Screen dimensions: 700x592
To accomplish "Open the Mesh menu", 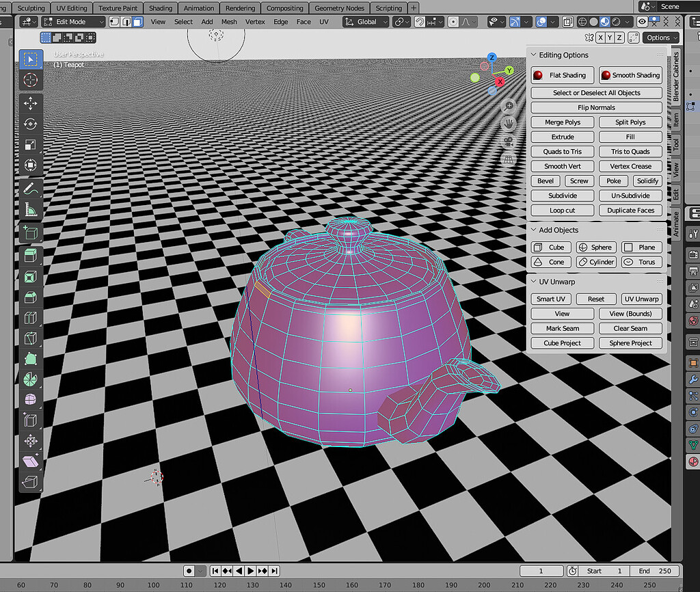I will pos(229,22).
